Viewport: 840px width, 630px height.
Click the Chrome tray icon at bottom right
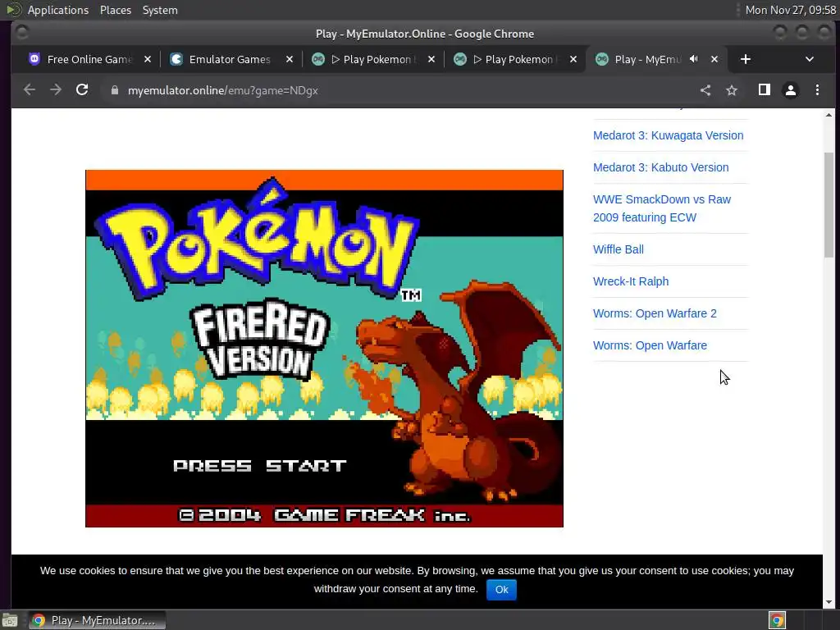click(777, 620)
